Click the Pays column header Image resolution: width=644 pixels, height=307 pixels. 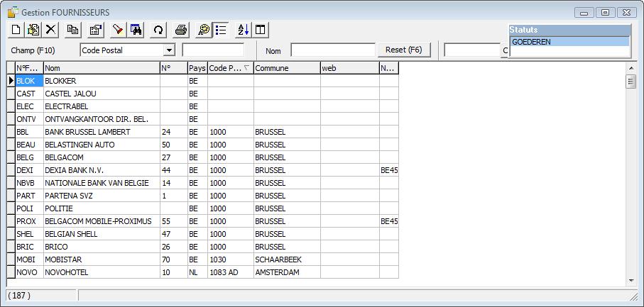[x=197, y=68]
